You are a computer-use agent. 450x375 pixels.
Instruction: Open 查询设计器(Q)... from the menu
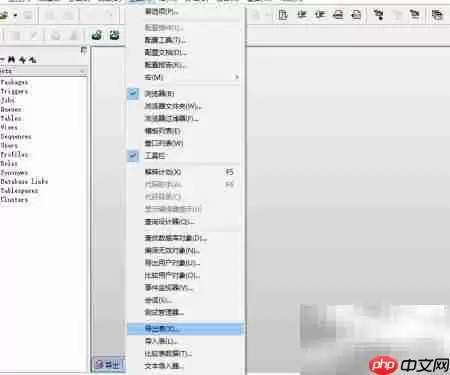pyautogui.click(x=184, y=222)
